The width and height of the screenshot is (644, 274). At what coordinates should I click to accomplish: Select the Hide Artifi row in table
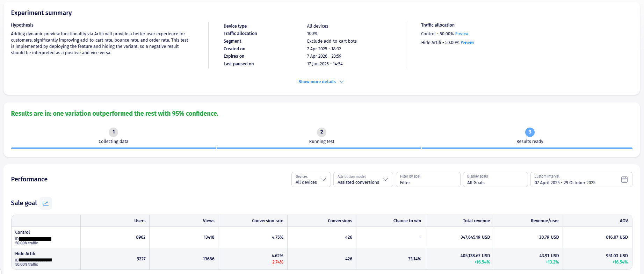(25, 254)
